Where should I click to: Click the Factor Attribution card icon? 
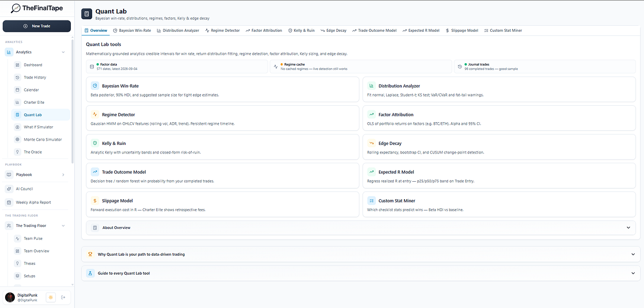coord(371,114)
